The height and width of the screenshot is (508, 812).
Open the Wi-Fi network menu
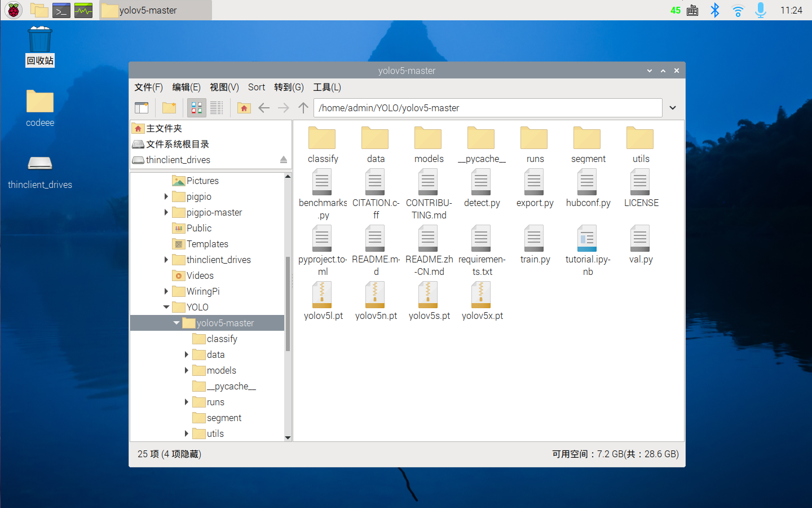click(x=738, y=10)
